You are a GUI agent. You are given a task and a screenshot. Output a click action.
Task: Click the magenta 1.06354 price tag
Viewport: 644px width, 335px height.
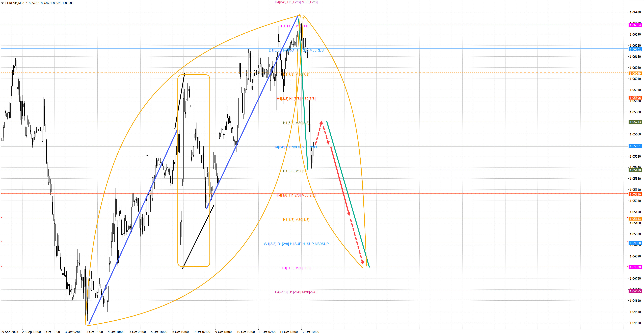635,25
